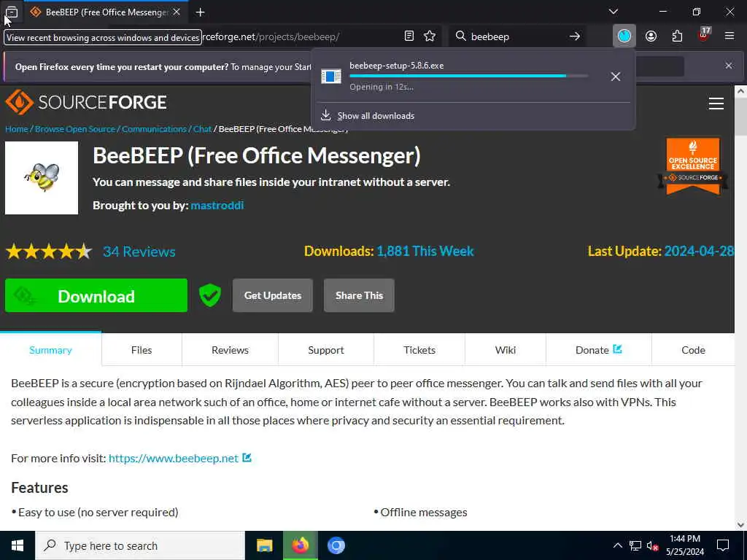Open File Explorer from taskbar
747x560 pixels.
[x=264, y=545]
